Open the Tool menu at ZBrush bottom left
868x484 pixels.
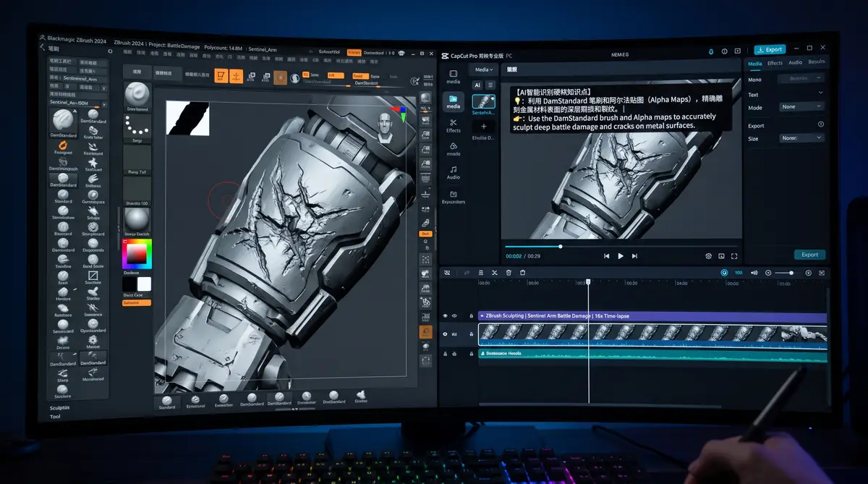[x=56, y=417]
